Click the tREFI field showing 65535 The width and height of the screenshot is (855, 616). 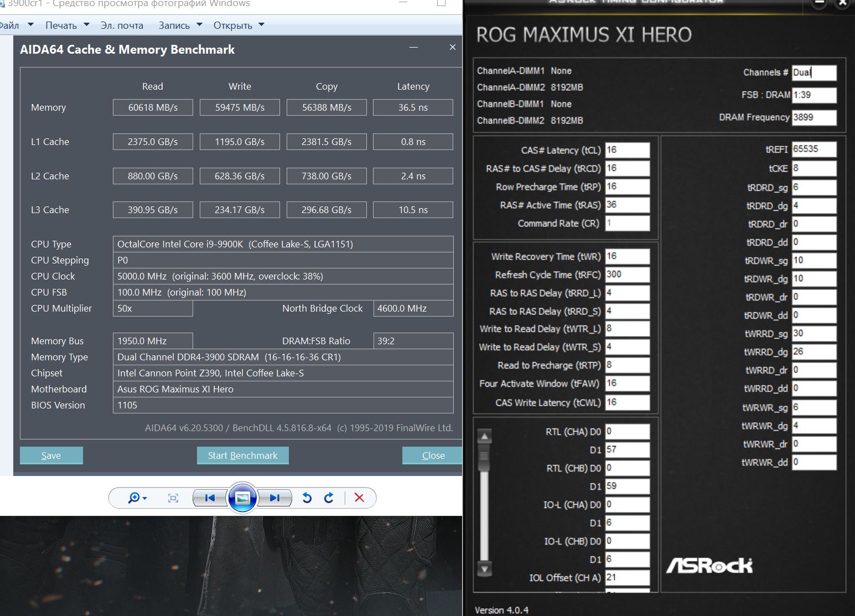(814, 149)
